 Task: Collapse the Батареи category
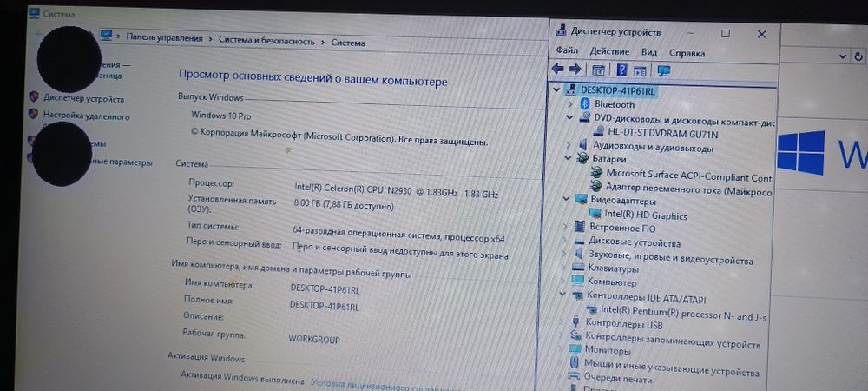pos(568,158)
